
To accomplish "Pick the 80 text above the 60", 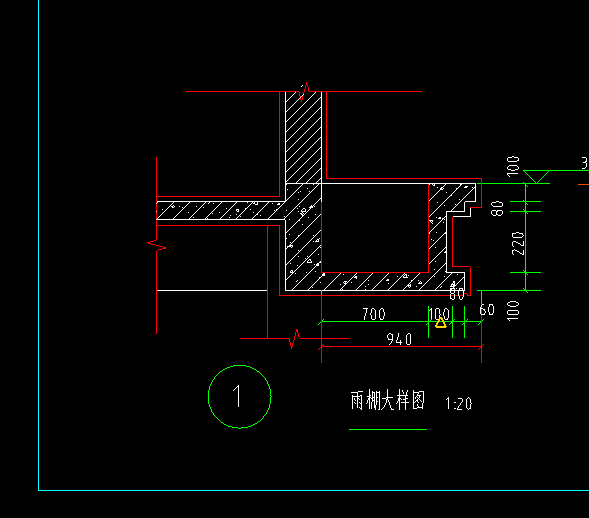I will tap(457, 294).
